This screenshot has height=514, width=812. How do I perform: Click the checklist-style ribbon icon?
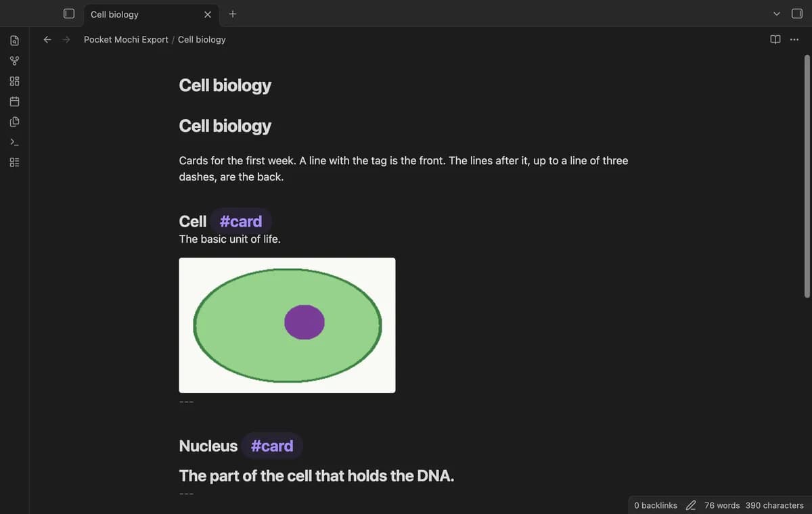click(x=14, y=162)
